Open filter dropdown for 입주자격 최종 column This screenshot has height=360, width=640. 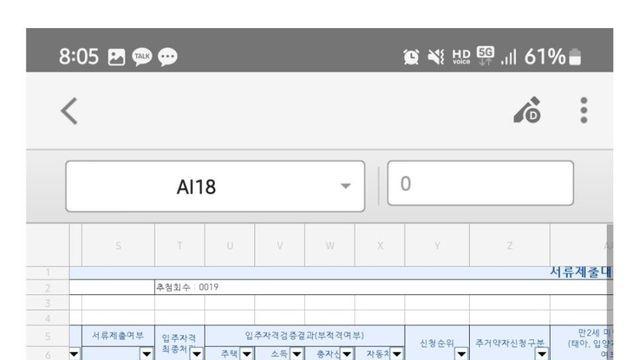point(197,354)
